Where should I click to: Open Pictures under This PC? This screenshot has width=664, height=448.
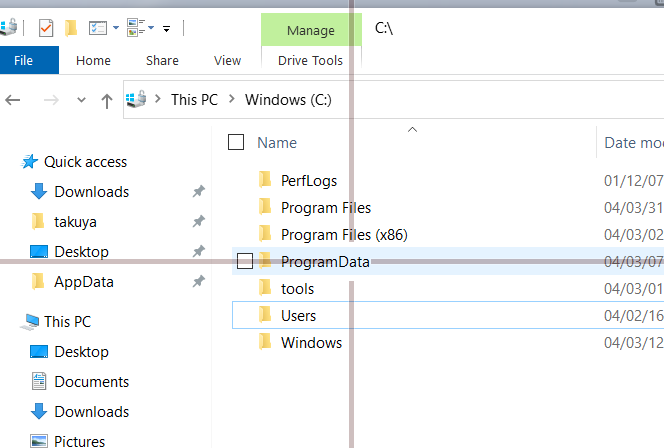tap(79, 441)
